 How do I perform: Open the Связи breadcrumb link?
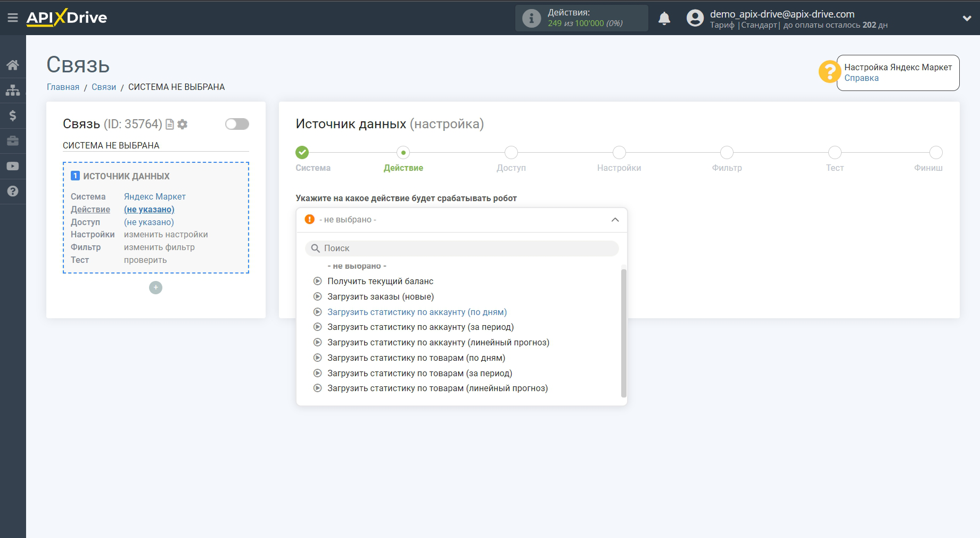(x=104, y=87)
